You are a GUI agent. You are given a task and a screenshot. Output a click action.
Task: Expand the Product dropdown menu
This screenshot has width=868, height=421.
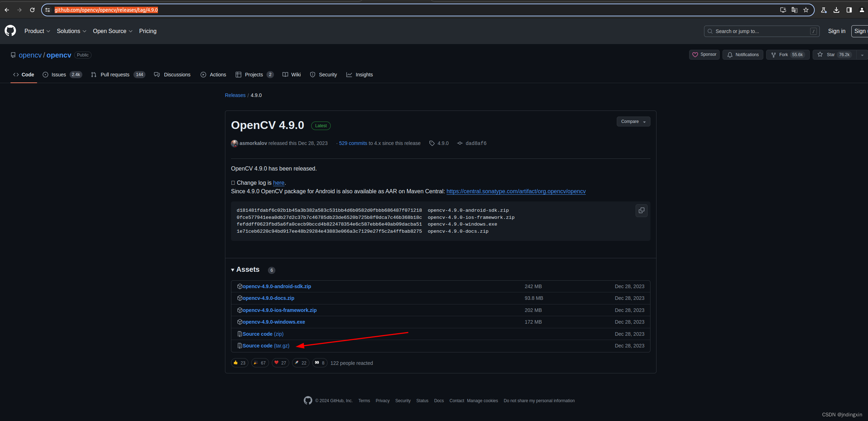point(37,31)
